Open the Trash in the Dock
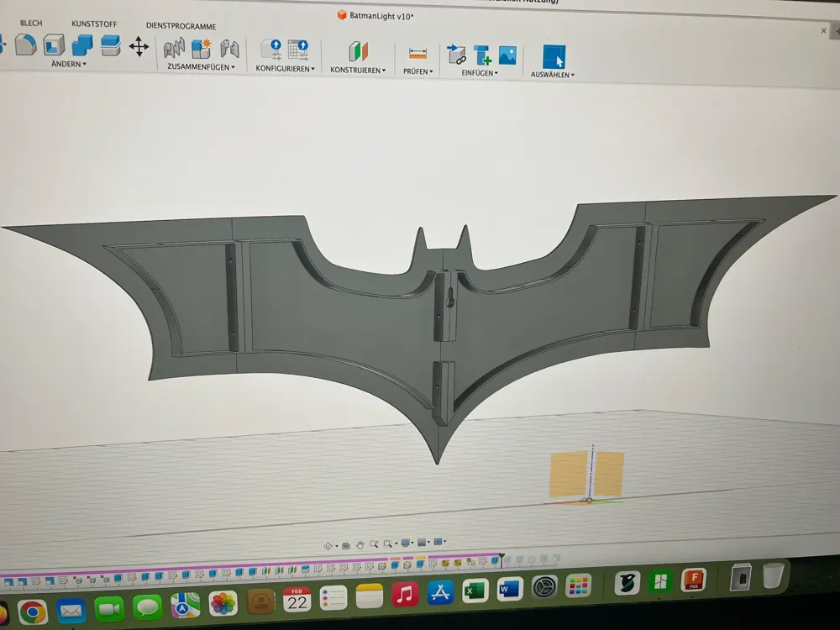Viewport: 840px width, 630px height. point(773,576)
